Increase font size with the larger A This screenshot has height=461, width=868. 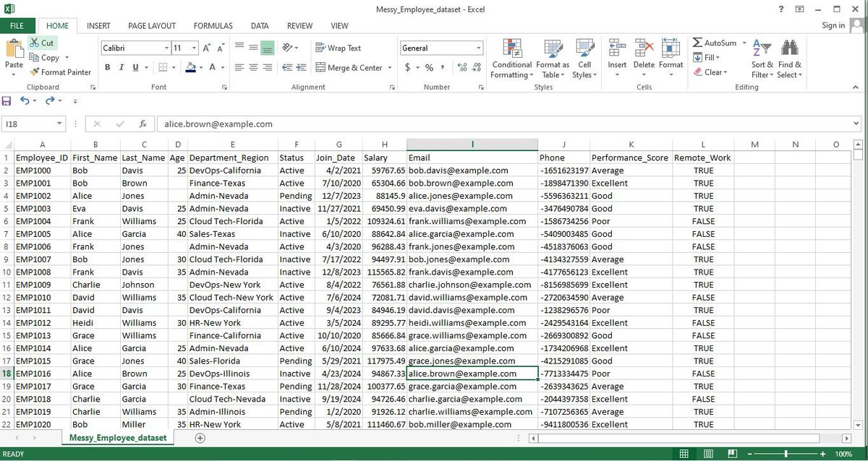pos(207,48)
